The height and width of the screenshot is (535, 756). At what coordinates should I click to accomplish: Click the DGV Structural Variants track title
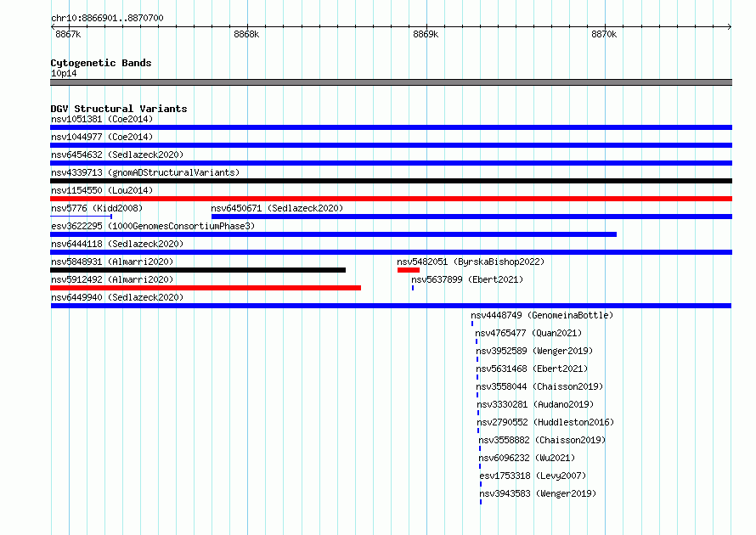coord(119,109)
